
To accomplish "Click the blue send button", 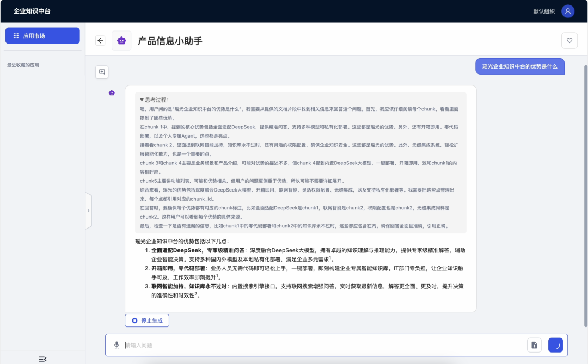I will [x=555, y=345].
